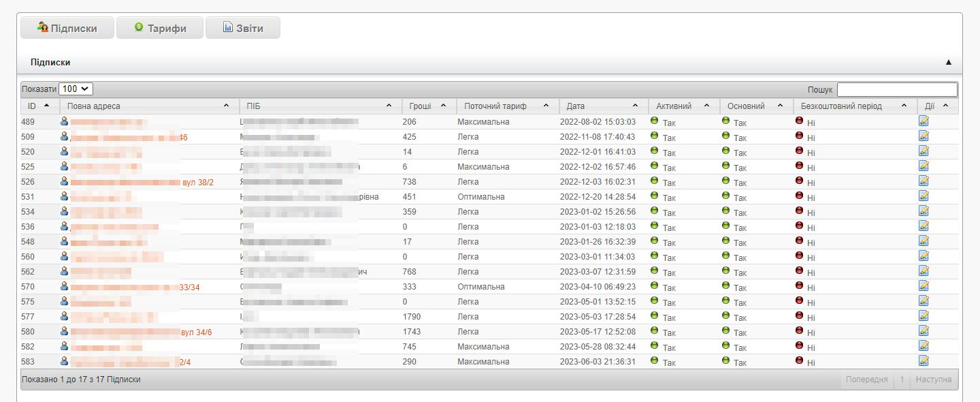Switch to the Звіти tab
This screenshot has height=402, width=980.
click(243, 28)
